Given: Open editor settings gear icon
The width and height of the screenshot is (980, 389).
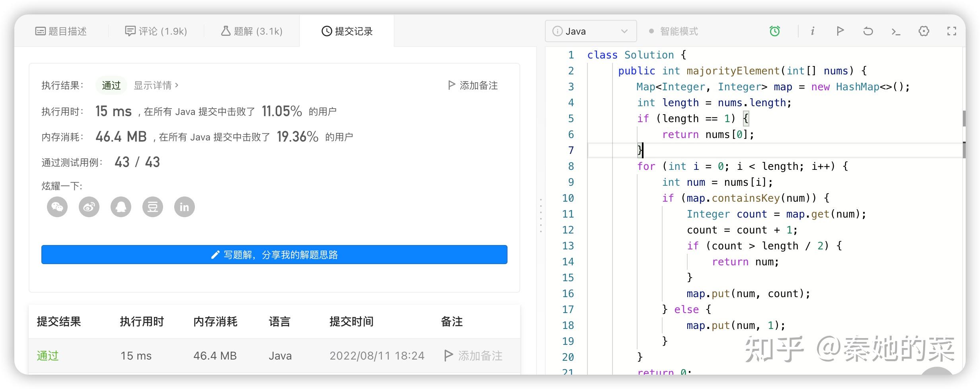Looking at the screenshot, I should coord(924,31).
